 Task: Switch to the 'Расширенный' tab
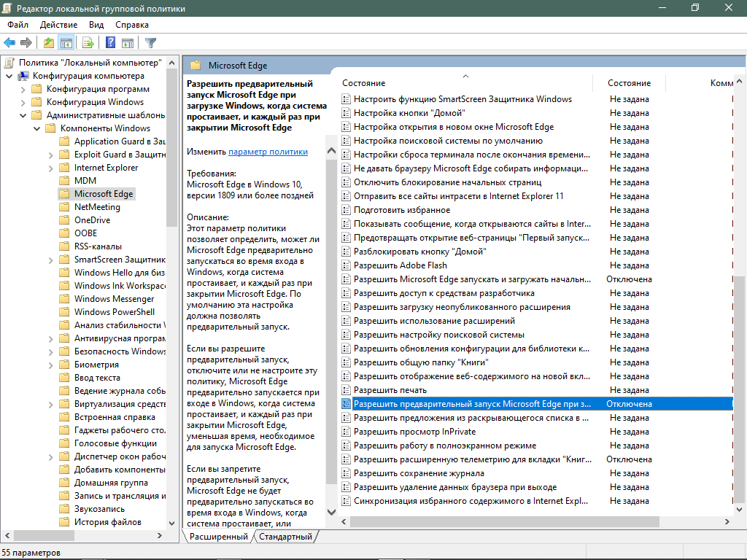pyautogui.click(x=219, y=537)
